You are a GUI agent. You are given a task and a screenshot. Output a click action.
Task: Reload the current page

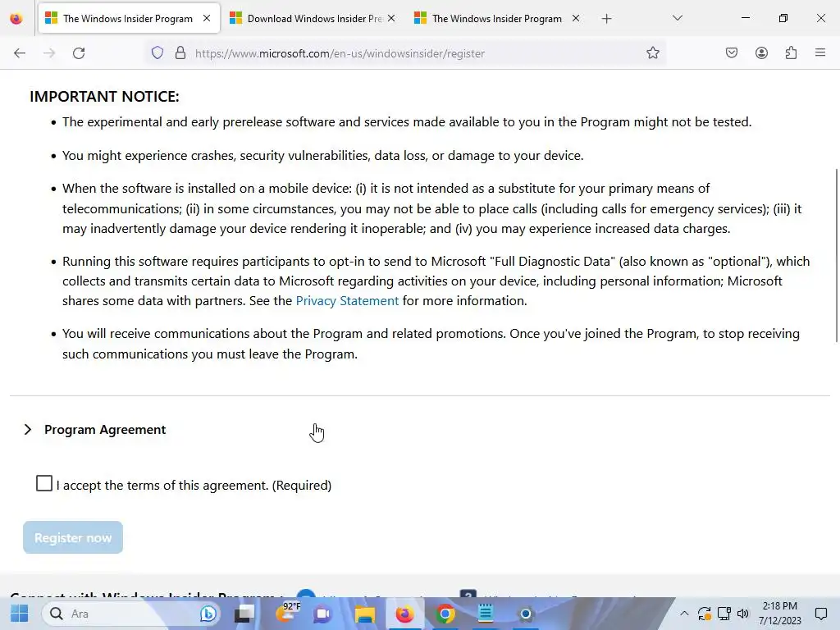[x=79, y=53]
